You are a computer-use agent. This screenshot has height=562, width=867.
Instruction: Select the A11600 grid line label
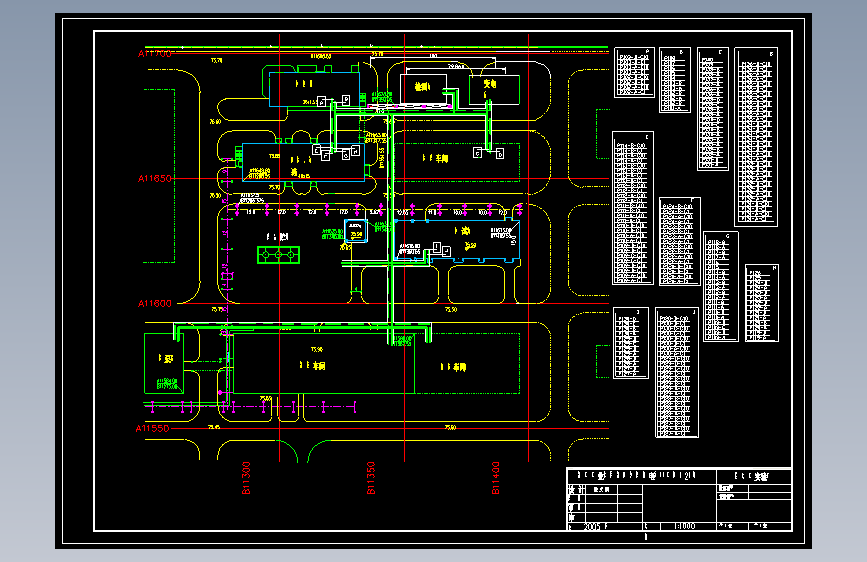[x=155, y=304]
